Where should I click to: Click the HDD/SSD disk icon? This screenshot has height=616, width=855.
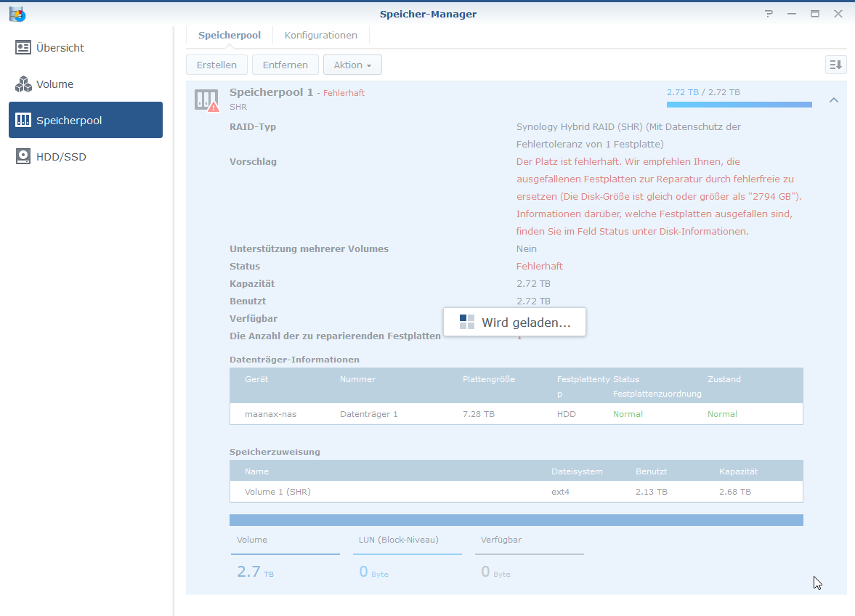click(23, 156)
